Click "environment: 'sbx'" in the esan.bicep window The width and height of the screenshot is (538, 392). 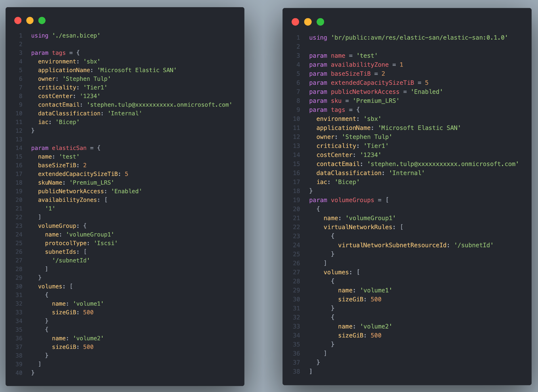69,61
